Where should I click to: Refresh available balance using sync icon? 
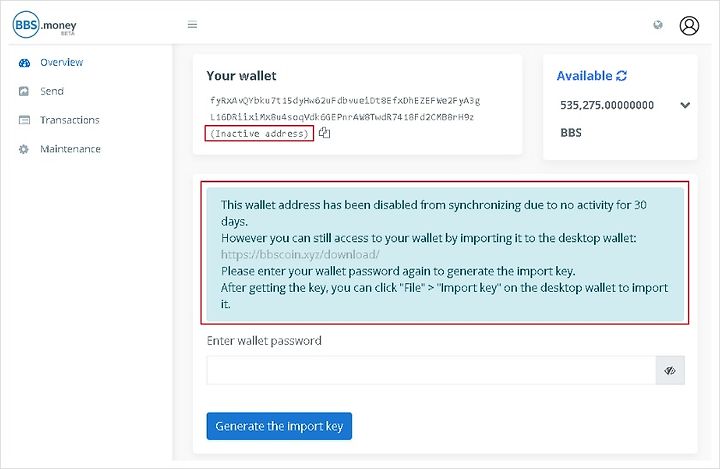621,76
